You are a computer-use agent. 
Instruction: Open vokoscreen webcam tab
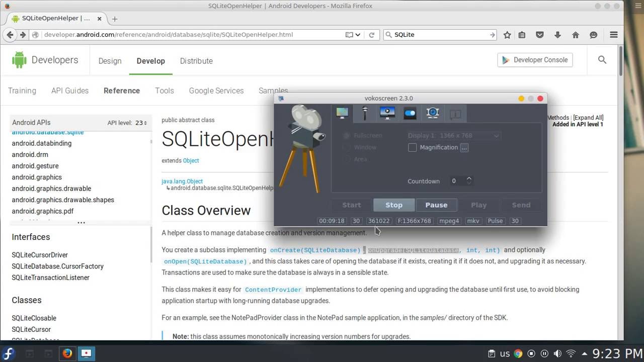(433, 113)
